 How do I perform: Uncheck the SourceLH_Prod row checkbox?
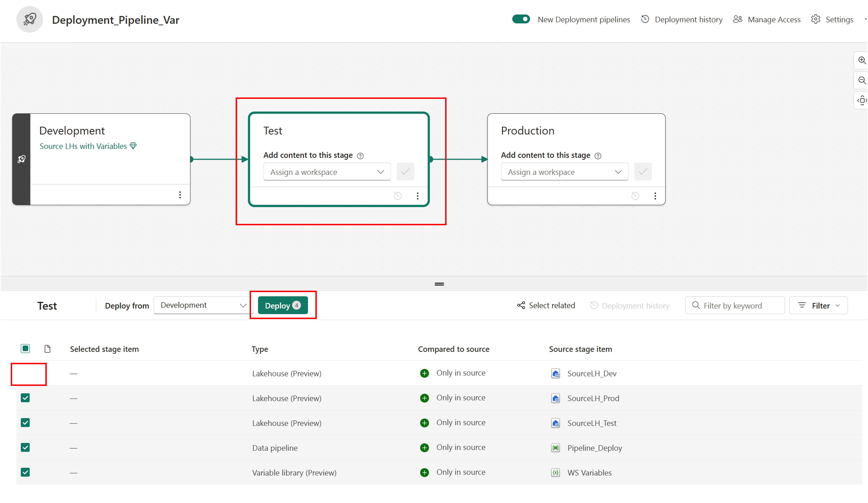pos(25,398)
